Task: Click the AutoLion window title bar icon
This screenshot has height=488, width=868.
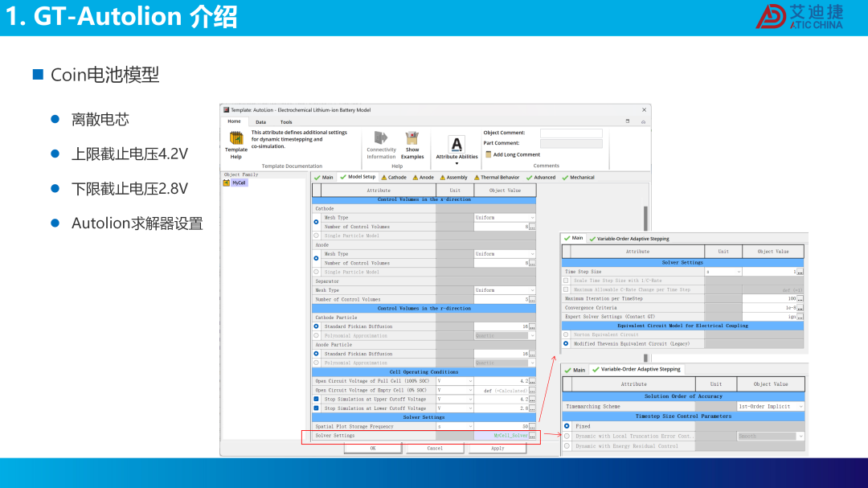Action: [x=226, y=110]
